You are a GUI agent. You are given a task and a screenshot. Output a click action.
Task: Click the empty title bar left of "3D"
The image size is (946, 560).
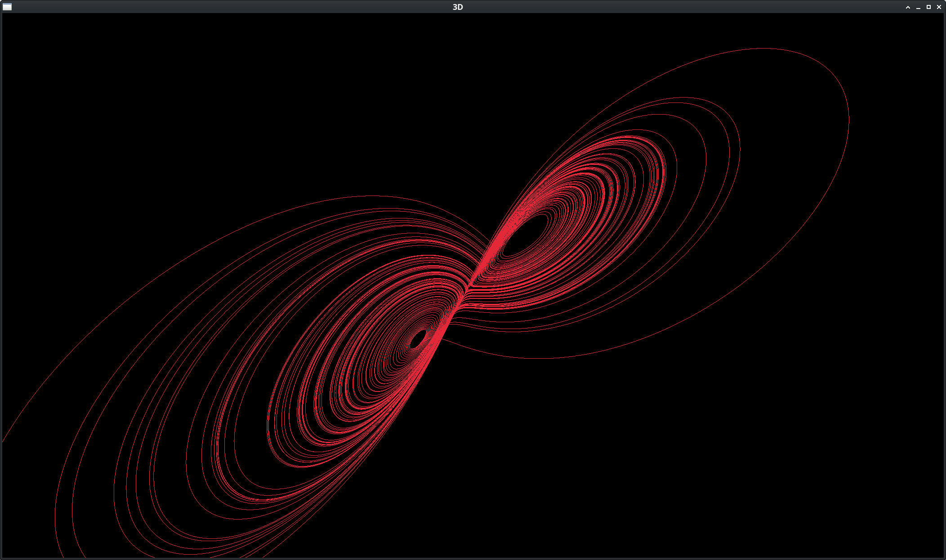225,7
